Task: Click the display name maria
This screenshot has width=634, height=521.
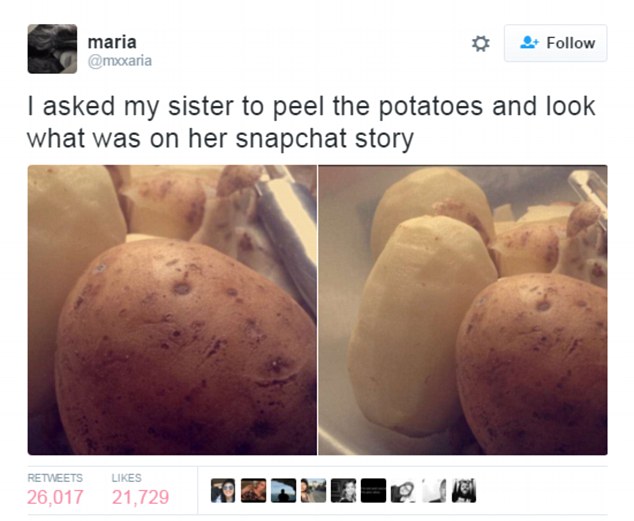Action: pos(112,42)
